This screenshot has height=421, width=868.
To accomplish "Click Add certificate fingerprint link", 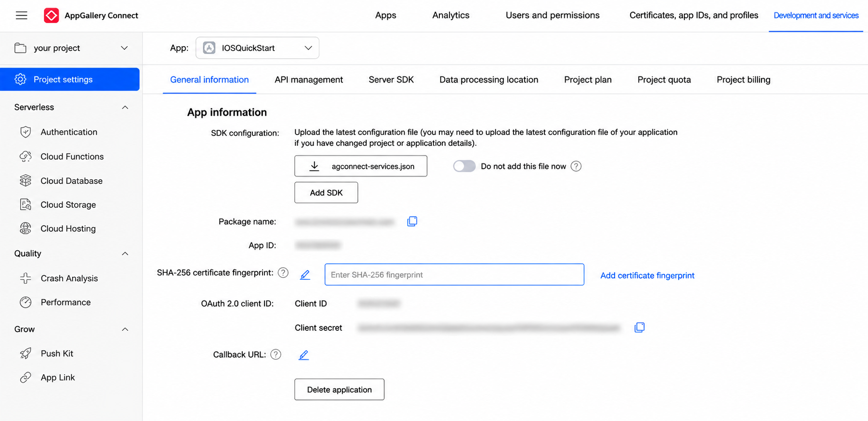I will pyautogui.click(x=647, y=275).
